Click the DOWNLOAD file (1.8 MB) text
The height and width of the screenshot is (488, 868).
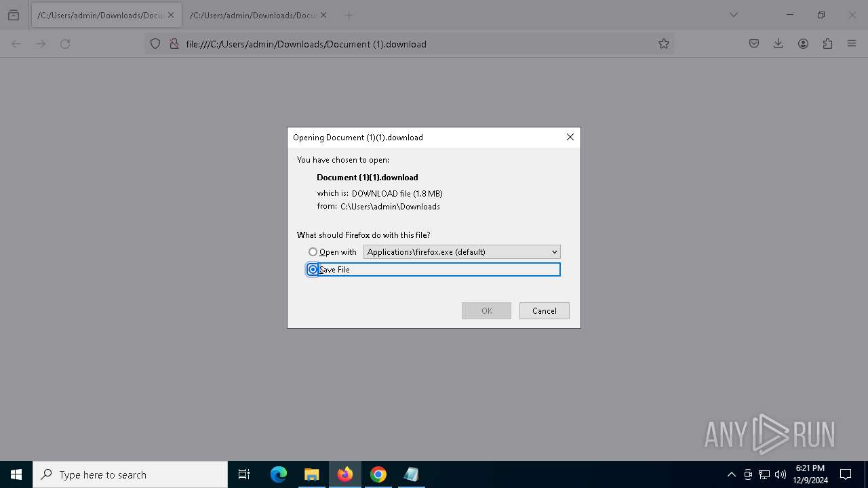(x=397, y=194)
